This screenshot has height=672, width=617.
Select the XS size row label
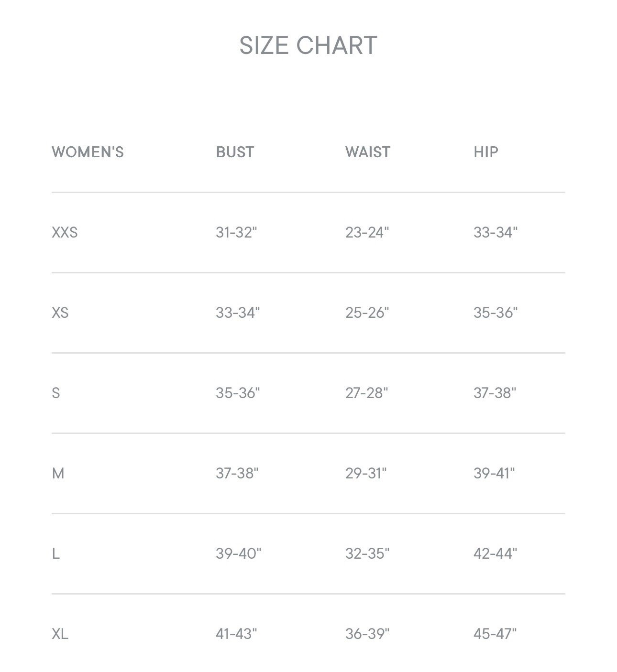click(x=60, y=313)
